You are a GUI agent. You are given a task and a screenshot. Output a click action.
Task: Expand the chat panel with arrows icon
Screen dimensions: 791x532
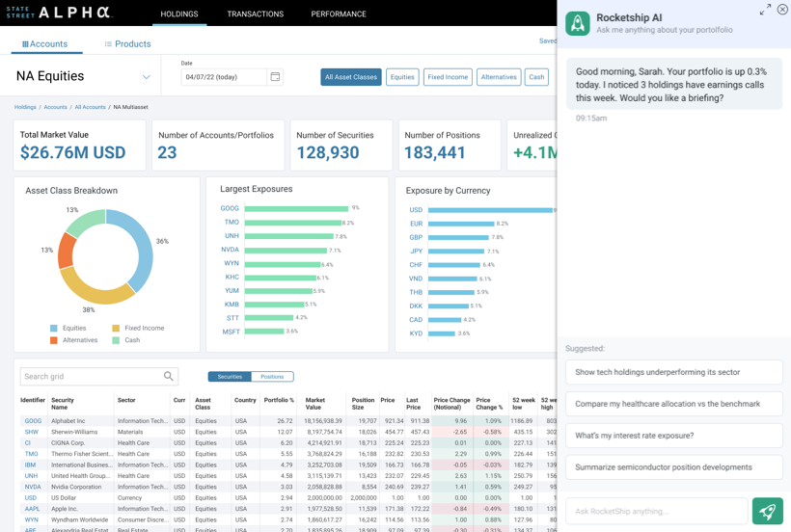pyautogui.click(x=765, y=10)
